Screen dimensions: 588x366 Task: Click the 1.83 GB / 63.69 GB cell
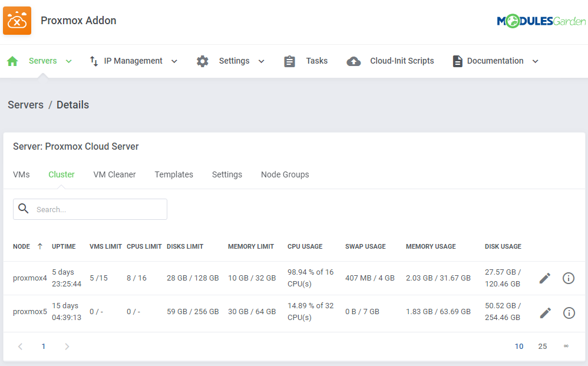tap(438, 312)
